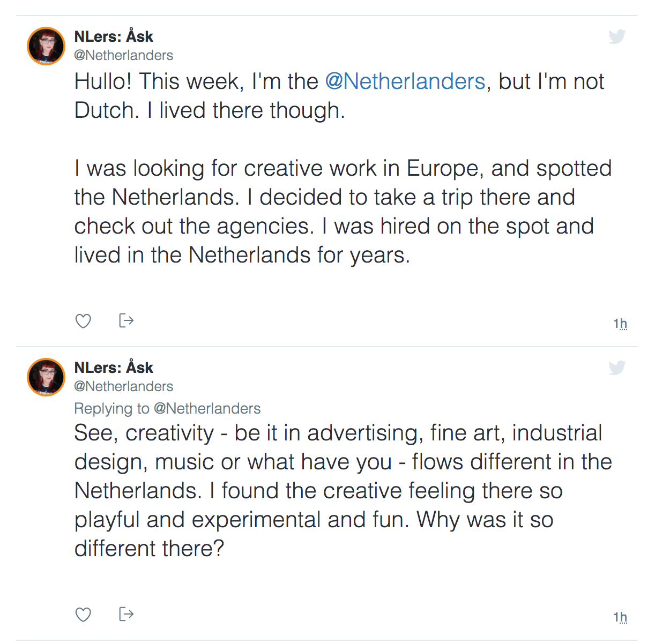
Task: Open @Netherlanders link in the 'Replying to' line
Action: click(x=207, y=408)
